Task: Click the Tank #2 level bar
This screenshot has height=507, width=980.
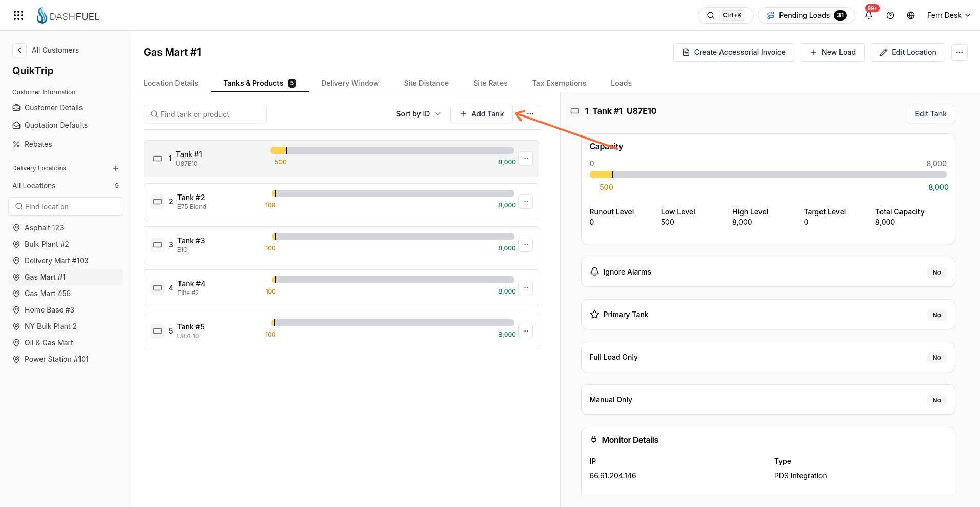Action: point(393,193)
